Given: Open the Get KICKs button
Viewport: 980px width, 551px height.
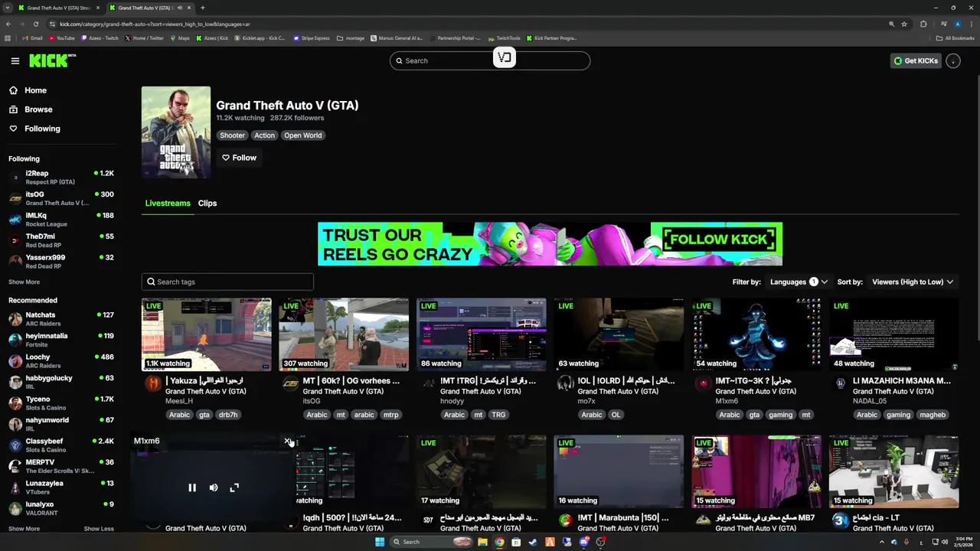Looking at the screenshot, I should pos(916,60).
